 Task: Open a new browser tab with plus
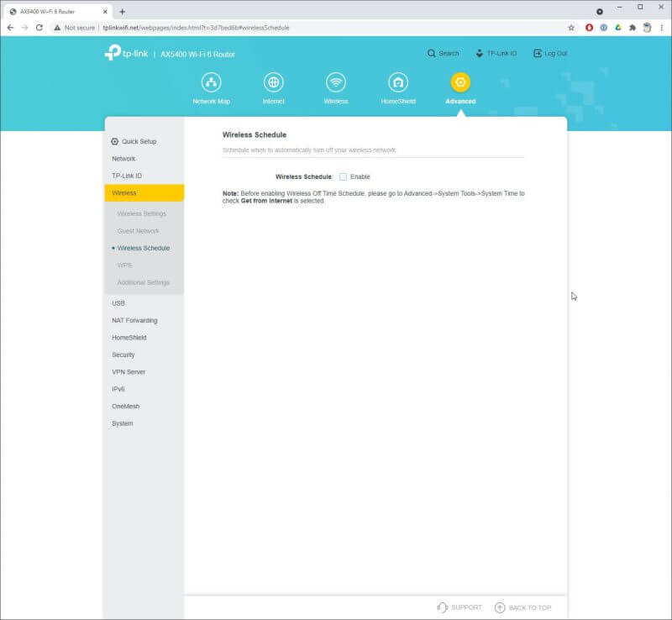coord(122,12)
